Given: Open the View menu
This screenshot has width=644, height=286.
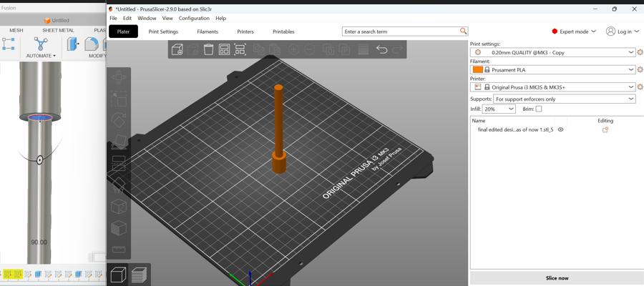Looking at the screenshot, I should coord(167,18).
